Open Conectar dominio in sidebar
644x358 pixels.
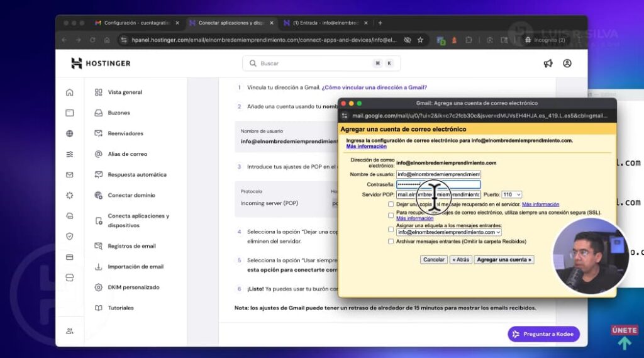pos(131,195)
